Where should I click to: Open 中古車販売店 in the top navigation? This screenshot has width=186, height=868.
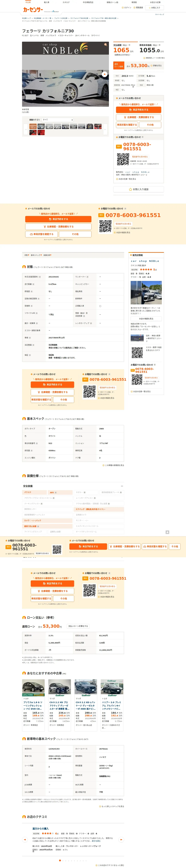(88, 2)
